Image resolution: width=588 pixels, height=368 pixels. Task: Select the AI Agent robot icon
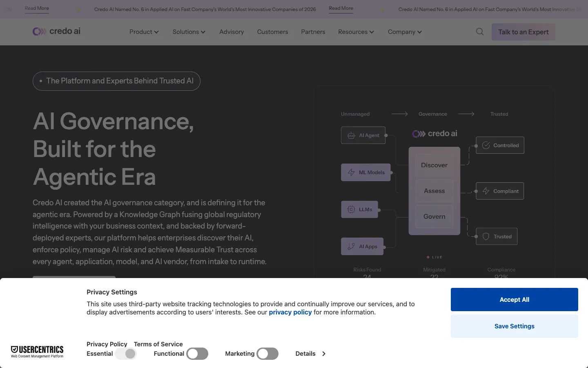[x=351, y=135]
